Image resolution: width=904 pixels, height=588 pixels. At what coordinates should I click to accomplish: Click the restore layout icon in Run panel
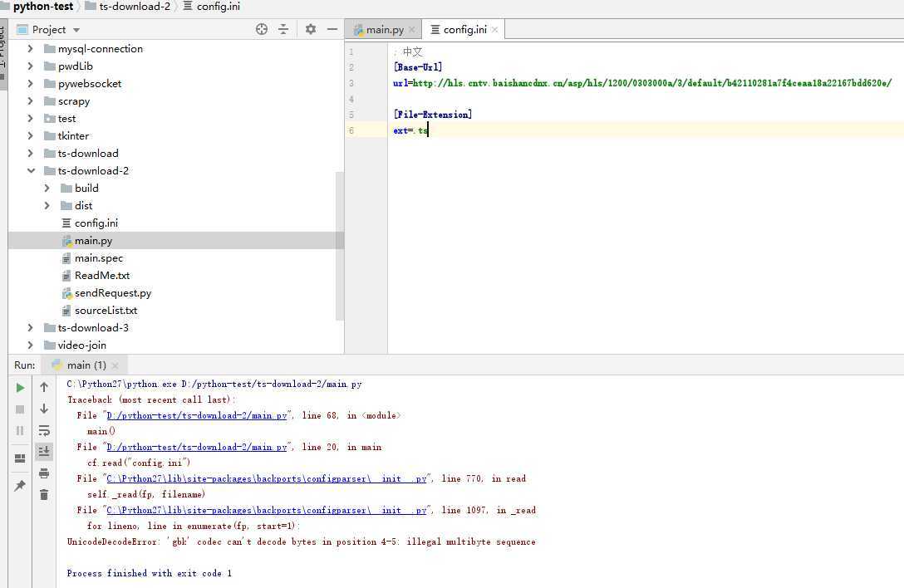click(x=20, y=458)
